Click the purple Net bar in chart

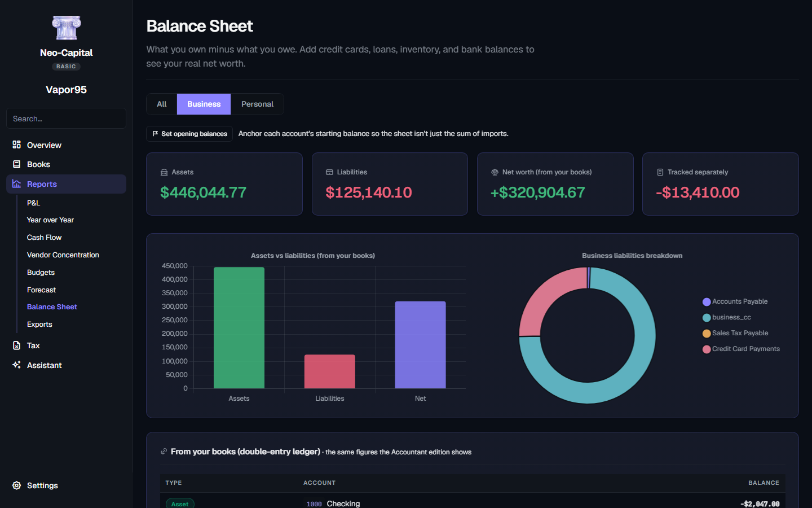pos(420,345)
